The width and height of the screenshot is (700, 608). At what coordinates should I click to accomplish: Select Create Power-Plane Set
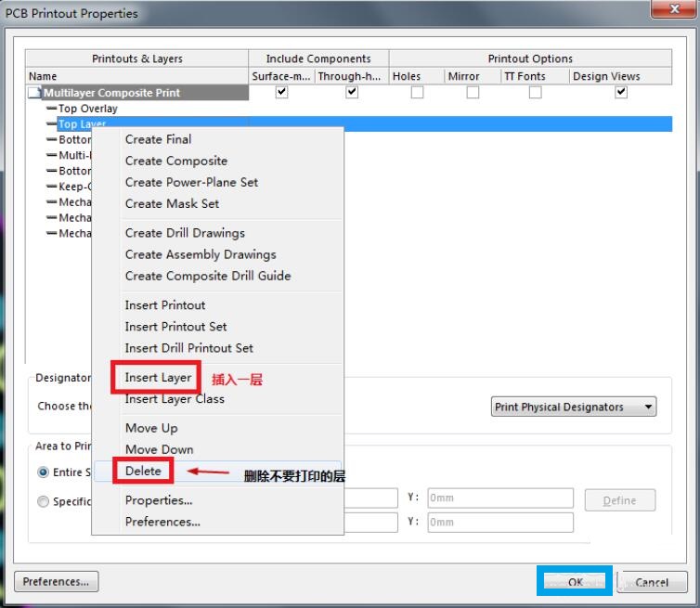coord(191,182)
